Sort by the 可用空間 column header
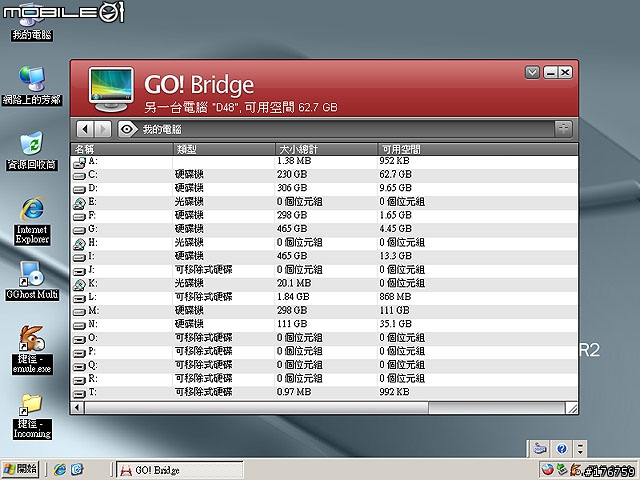The width and height of the screenshot is (640, 480). (x=478, y=149)
